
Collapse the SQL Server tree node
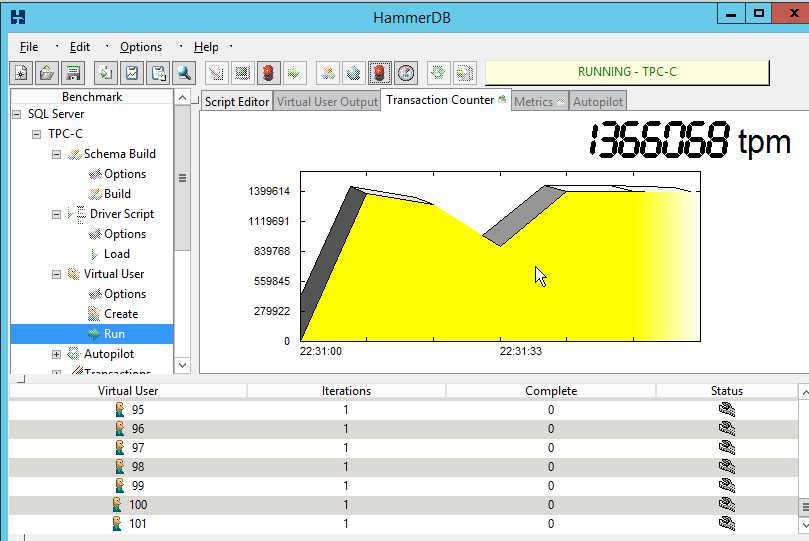coord(17,114)
